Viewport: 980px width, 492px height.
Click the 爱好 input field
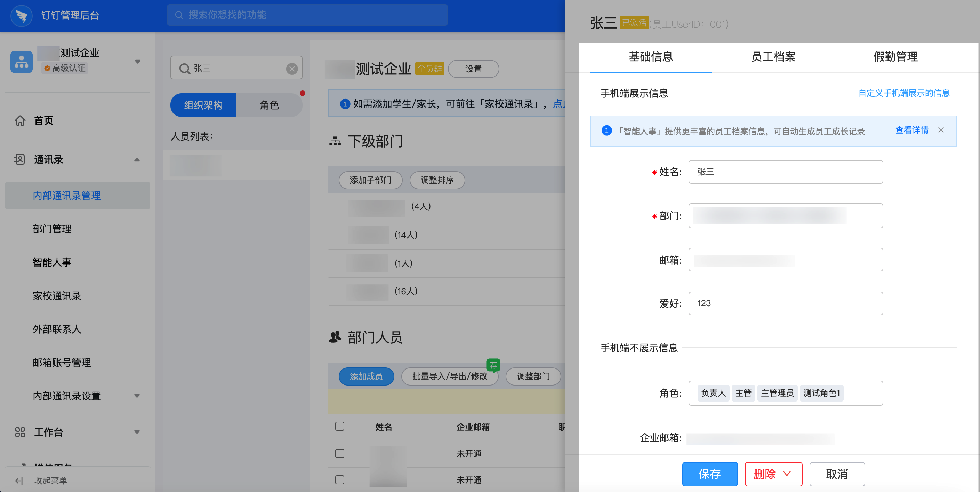(x=785, y=303)
